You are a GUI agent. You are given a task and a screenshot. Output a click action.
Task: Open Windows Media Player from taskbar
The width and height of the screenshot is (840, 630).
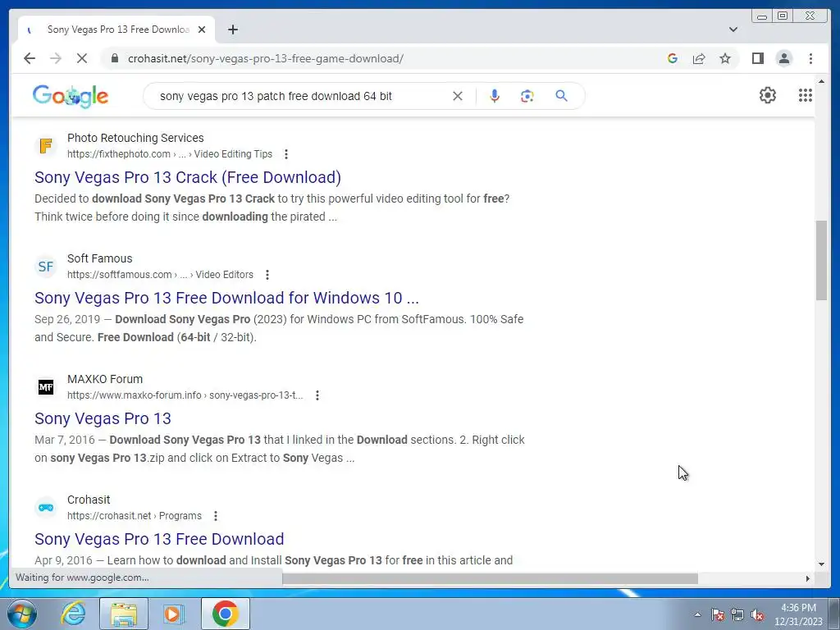tap(174, 614)
